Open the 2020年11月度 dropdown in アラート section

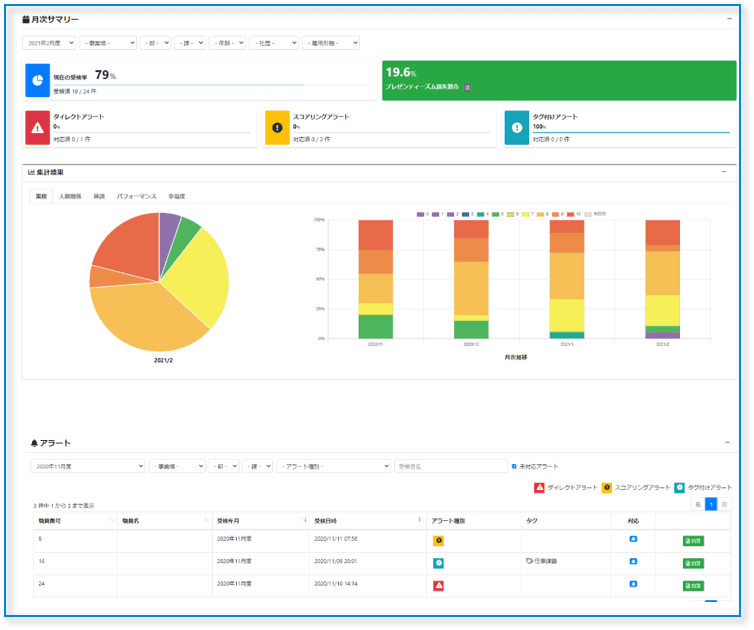(x=88, y=466)
